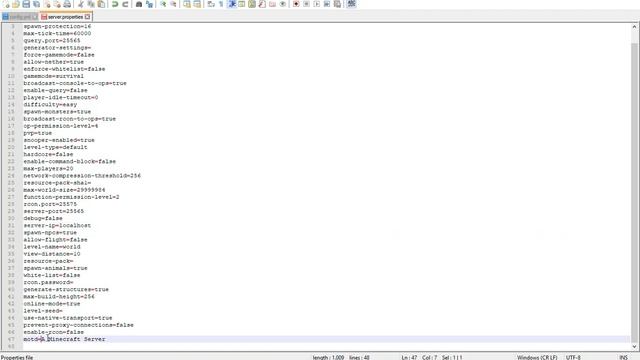Click the line "difficulty=easy"
Screen dimensions: 640x360
click(x=50, y=104)
